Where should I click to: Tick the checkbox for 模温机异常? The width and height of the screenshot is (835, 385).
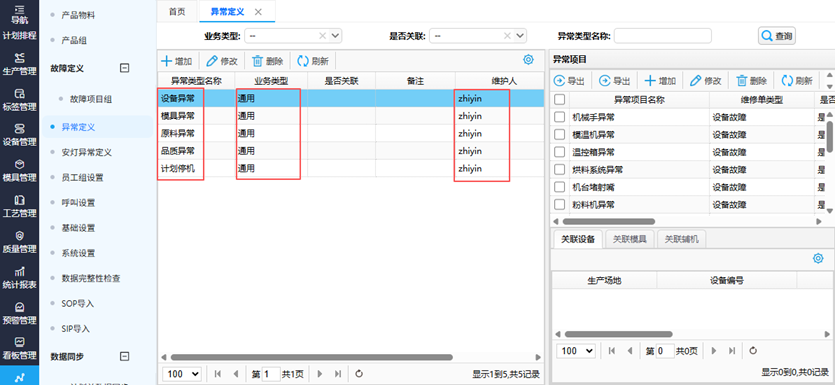559,134
